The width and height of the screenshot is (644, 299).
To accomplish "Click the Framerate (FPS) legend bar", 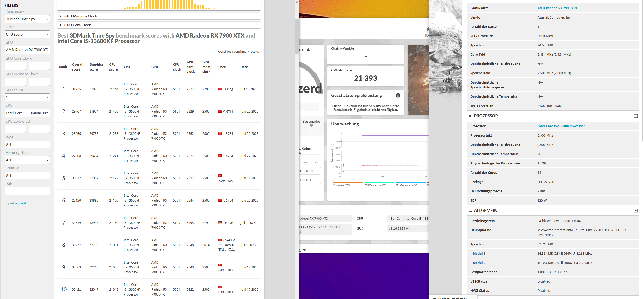I will point(348,182).
